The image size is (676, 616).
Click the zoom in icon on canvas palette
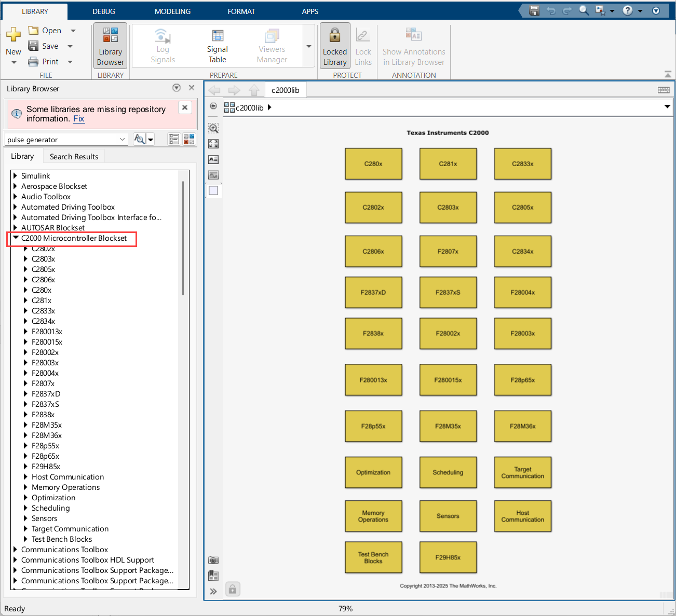click(x=213, y=128)
